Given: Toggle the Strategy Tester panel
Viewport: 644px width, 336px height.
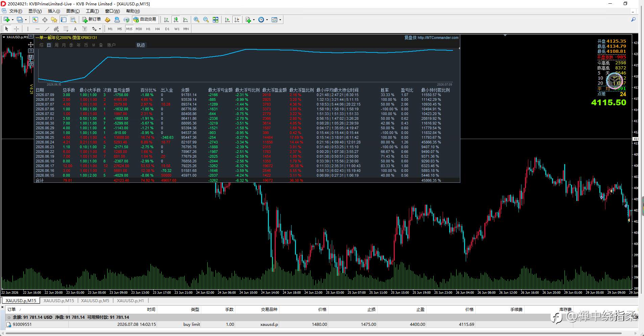Looking at the screenshot, I should click(73, 20).
